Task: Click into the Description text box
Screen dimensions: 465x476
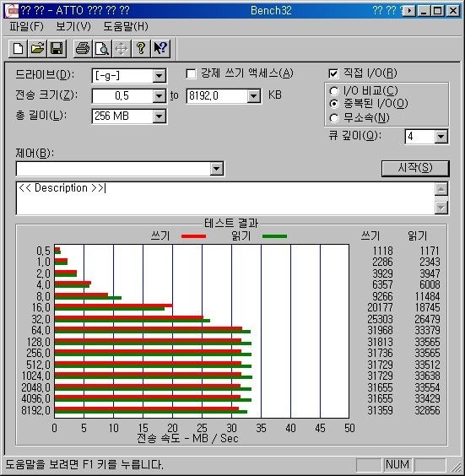Action: point(225,198)
